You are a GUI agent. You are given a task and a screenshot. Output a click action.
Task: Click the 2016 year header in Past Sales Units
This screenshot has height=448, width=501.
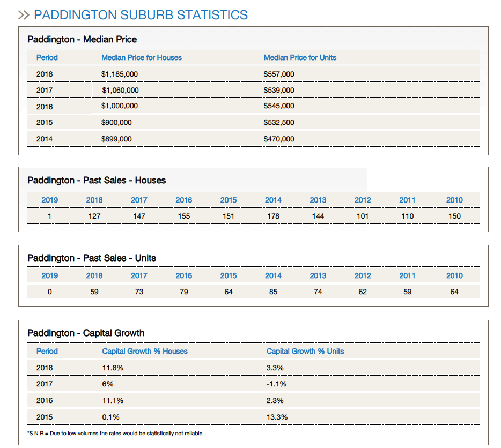coord(183,275)
